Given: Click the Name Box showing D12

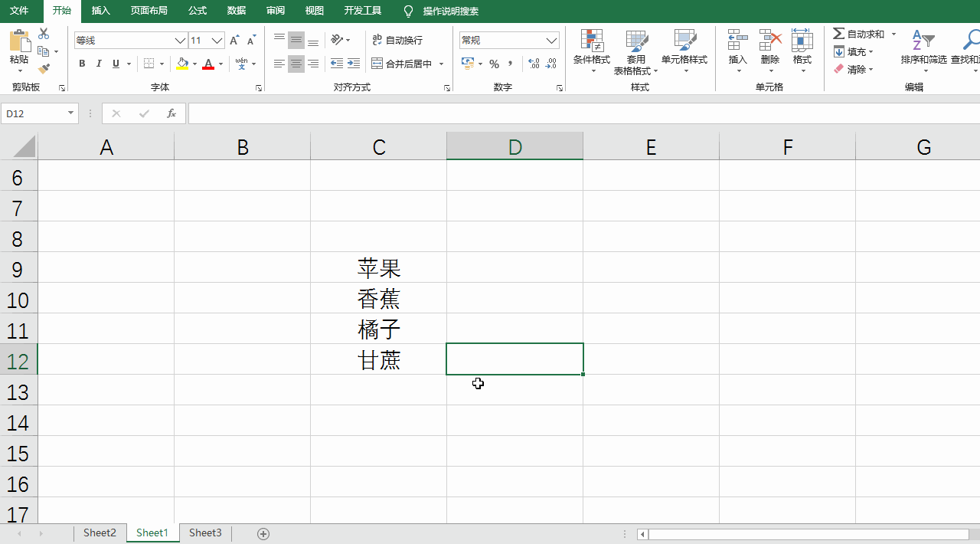Looking at the screenshot, I should pyautogui.click(x=34, y=113).
